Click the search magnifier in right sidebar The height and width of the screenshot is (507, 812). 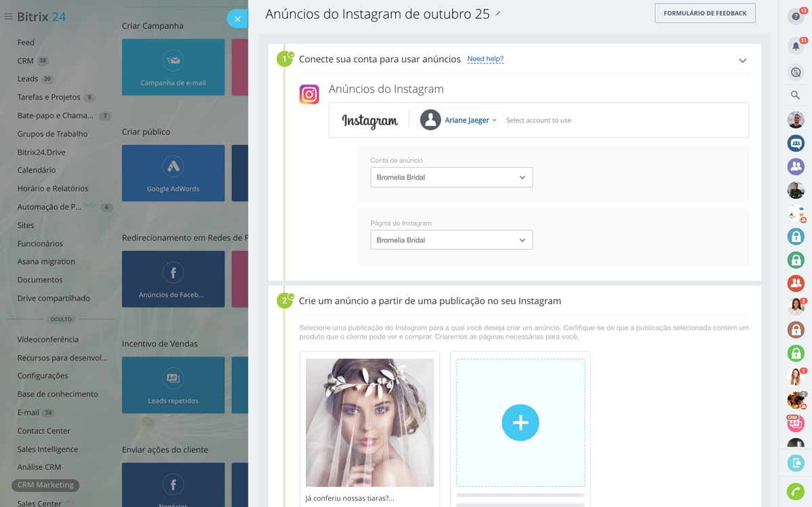795,95
